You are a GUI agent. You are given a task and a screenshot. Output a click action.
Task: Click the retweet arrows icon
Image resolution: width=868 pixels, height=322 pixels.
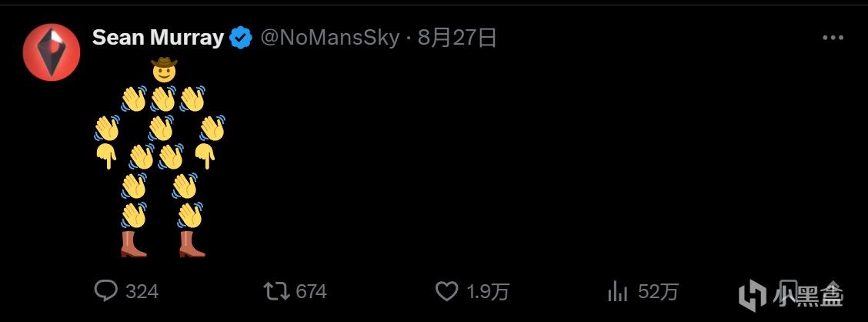[x=276, y=291]
